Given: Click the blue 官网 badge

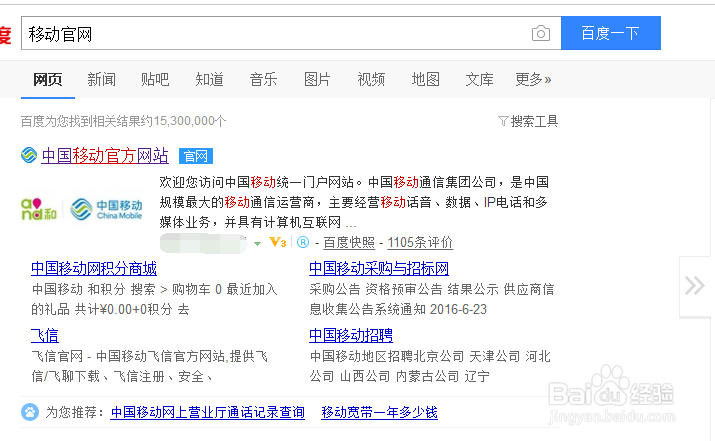Looking at the screenshot, I should tap(196, 156).
